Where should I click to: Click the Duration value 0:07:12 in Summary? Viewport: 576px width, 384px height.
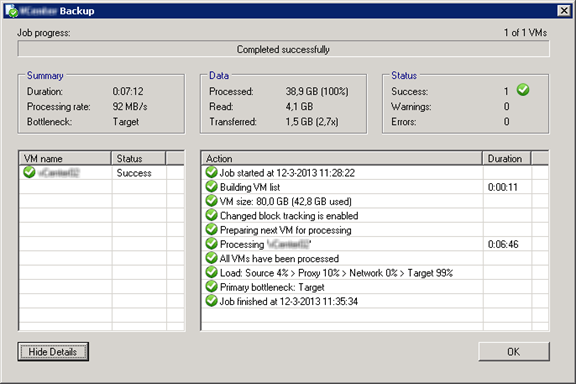[x=128, y=91]
